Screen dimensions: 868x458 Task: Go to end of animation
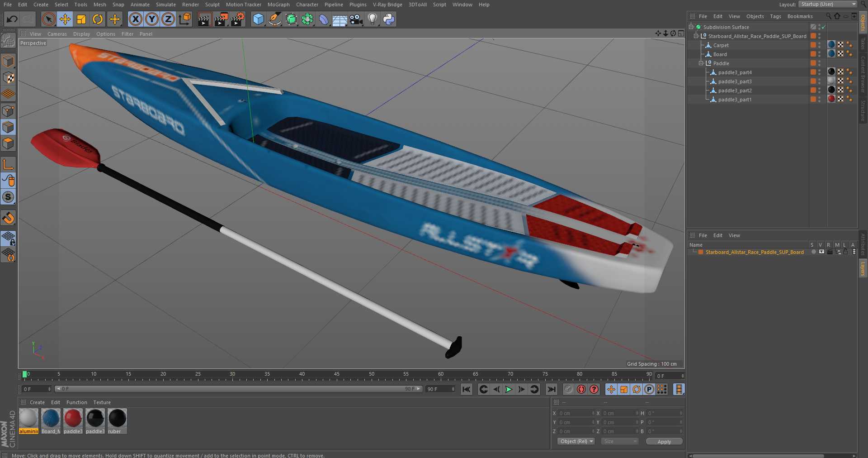tap(551, 389)
